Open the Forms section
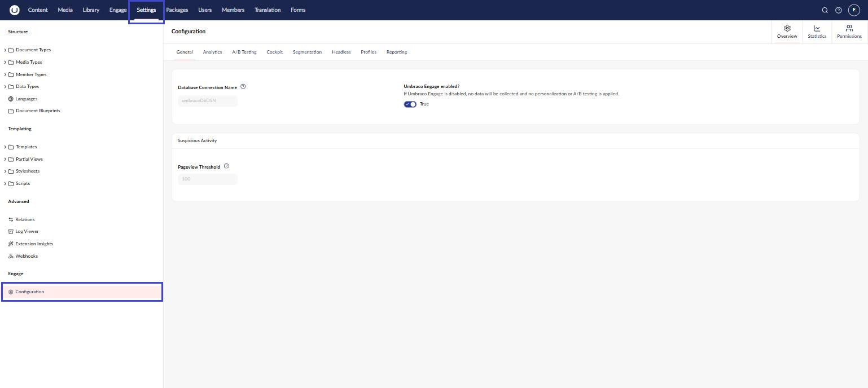This screenshot has height=388, width=868. click(298, 10)
